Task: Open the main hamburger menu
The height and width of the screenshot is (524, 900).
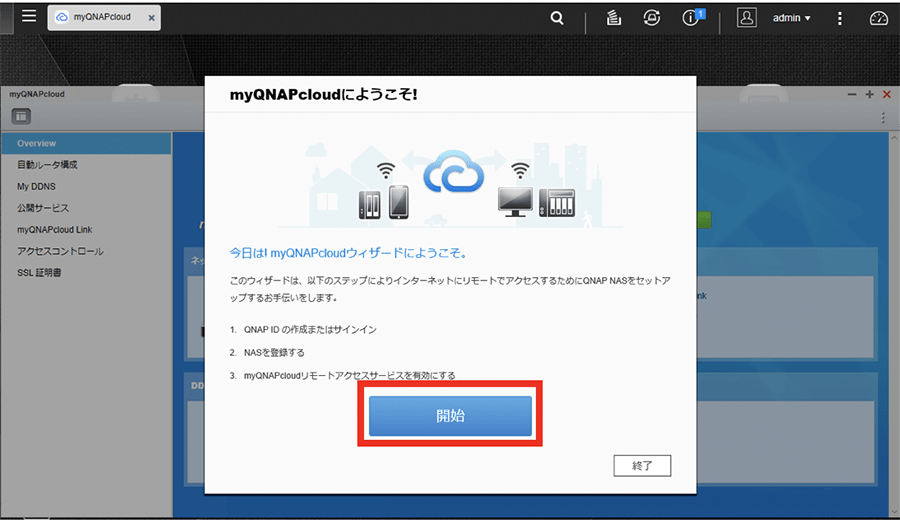Action: tap(29, 16)
